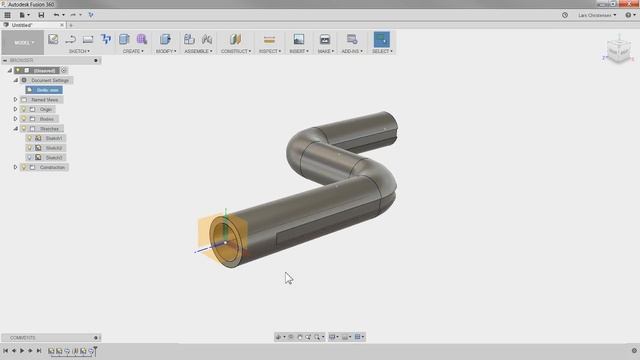Open the MAKE dropdown label
This screenshot has width=640, height=360.
coord(326,51)
